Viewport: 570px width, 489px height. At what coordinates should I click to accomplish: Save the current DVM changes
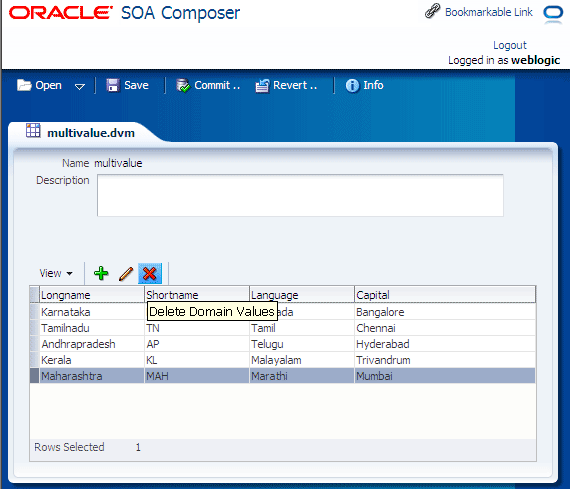point(136,85)
